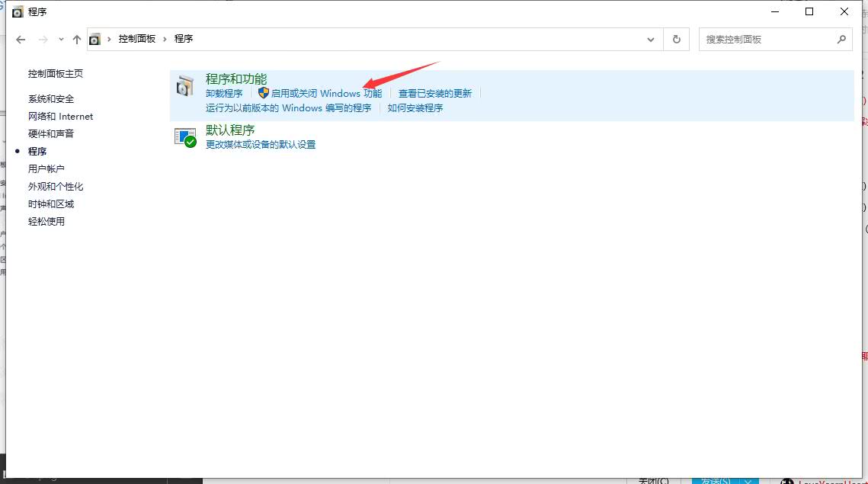Image resolution: width=868 pixels, height=484 pixels.
Task: Close the 程序 window
Action: [x=844, y=11]
